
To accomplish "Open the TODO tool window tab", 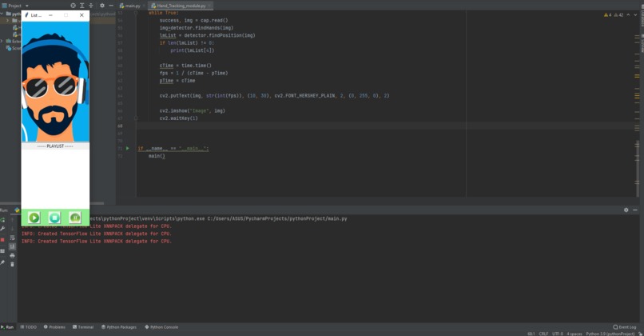I will click(28, 327).
